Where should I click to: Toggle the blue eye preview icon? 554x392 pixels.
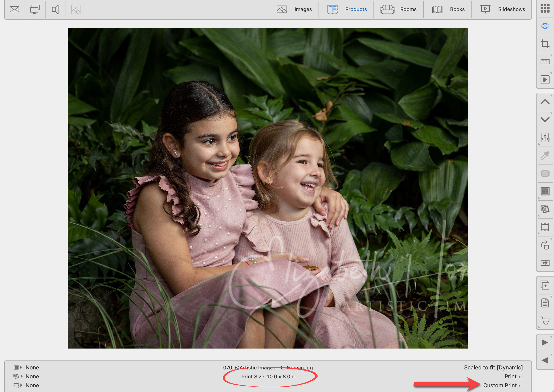[x=545, y=26]
